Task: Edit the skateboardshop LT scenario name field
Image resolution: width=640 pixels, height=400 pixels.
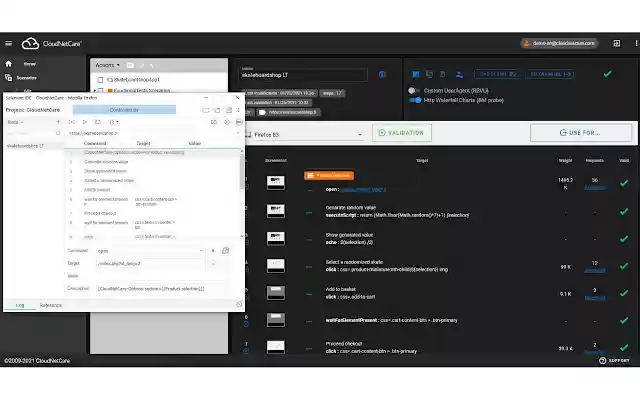Action: [303, 75]
